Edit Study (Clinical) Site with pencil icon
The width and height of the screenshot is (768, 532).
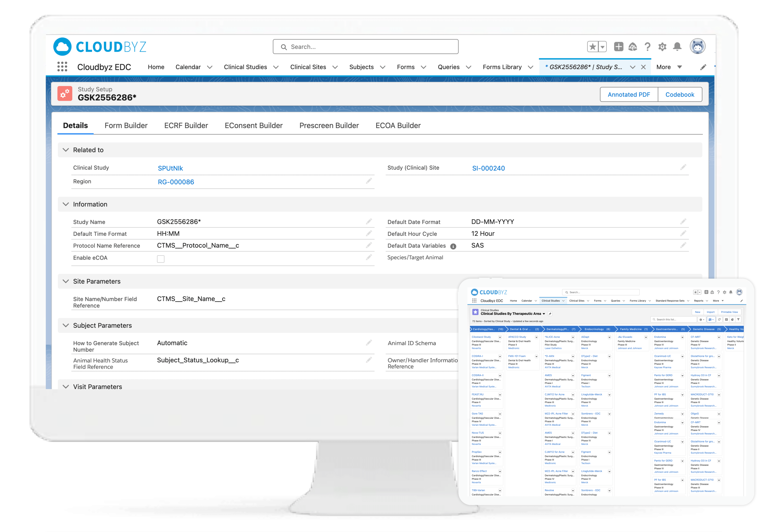(x=683, y=167)
